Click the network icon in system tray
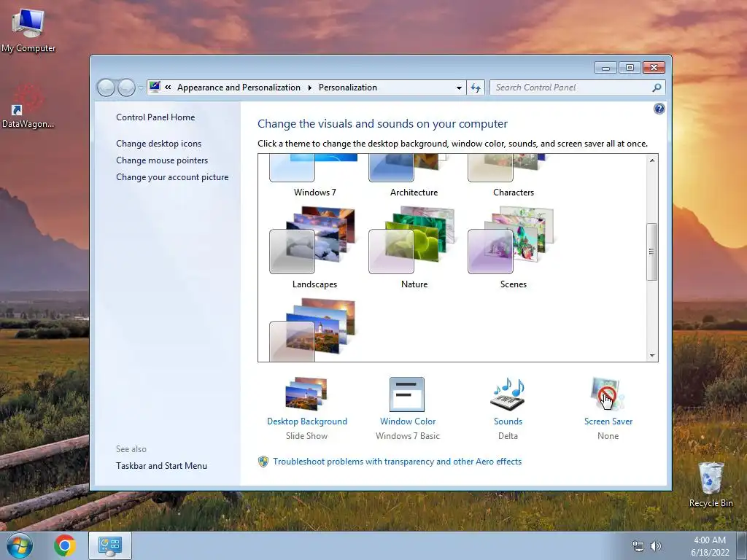This screenshot has width=747, height=560. 638,546
